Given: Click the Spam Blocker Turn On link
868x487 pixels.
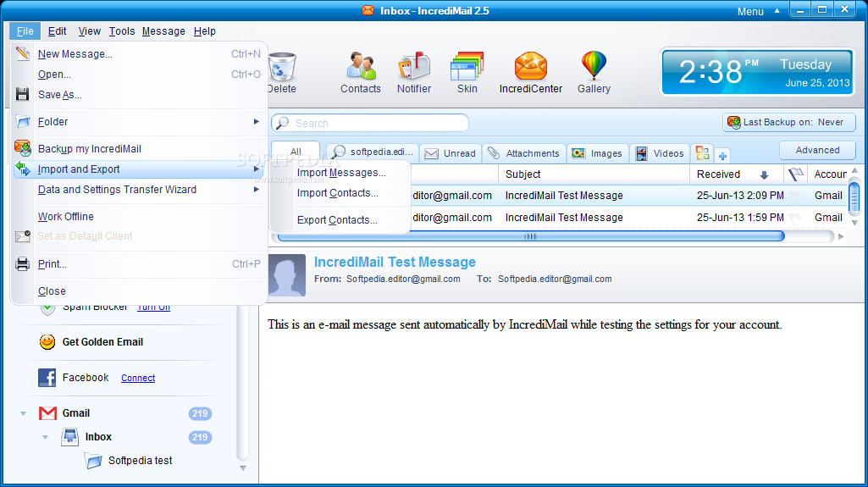Looking at the screenshot, I should pyautogui.click(x=153, y=307).
